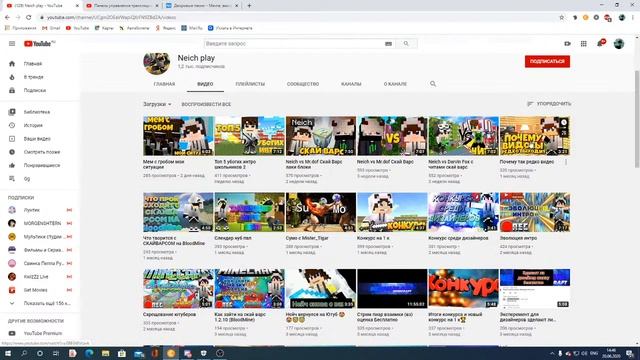
Task: Open the Neich vs Mr.dof Скай Варс title
Action: 385,162
